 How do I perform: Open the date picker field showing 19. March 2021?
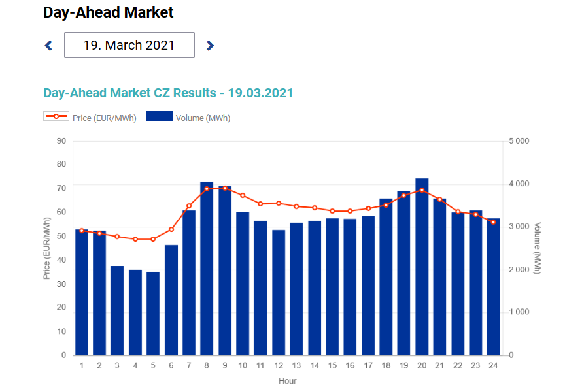(x=129, y=44)
